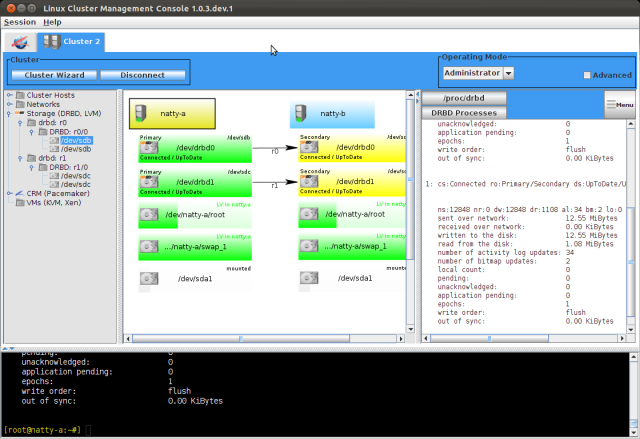Open the Help menu
The image size is (640, 439).
52,21
